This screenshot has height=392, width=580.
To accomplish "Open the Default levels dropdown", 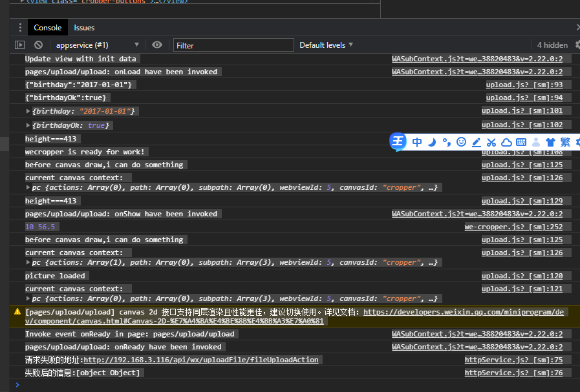I will (327, 45).
